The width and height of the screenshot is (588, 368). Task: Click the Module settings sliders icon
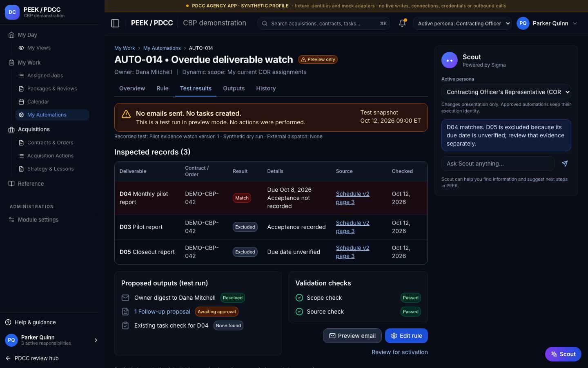coord(11,220)
